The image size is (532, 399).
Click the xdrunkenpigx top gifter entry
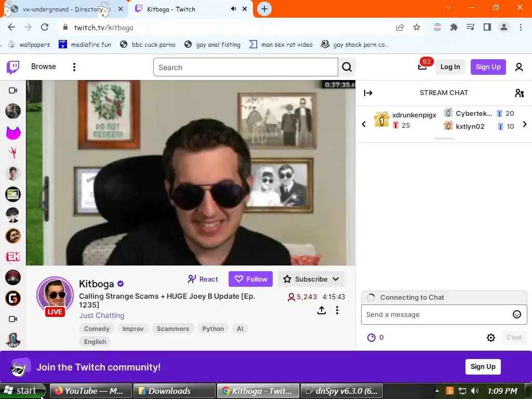(x=405, y=120)
